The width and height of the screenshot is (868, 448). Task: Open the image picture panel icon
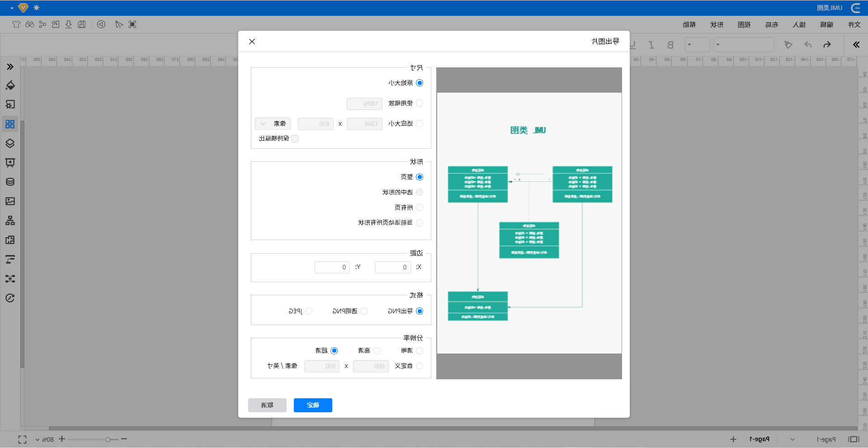(10, 201)
